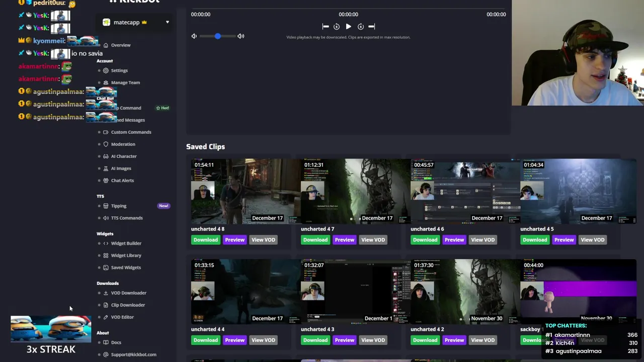The height and width of the screenshot is (362, 644).
Task: Click the Widget Builder code icon
Action: [x=106, y=243]
